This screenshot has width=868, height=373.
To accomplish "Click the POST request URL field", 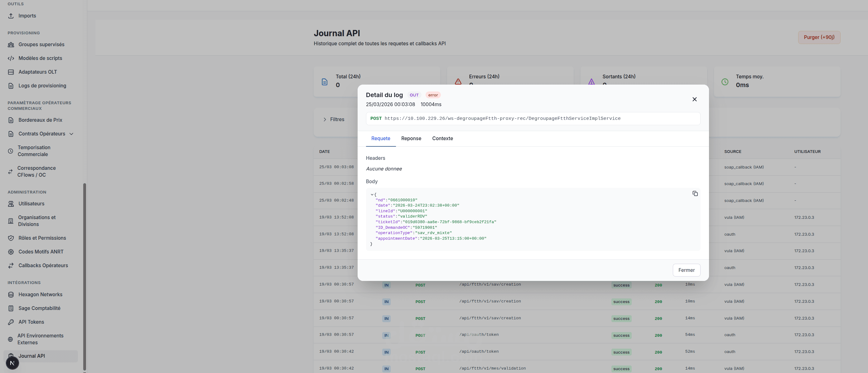I will 533,119.
